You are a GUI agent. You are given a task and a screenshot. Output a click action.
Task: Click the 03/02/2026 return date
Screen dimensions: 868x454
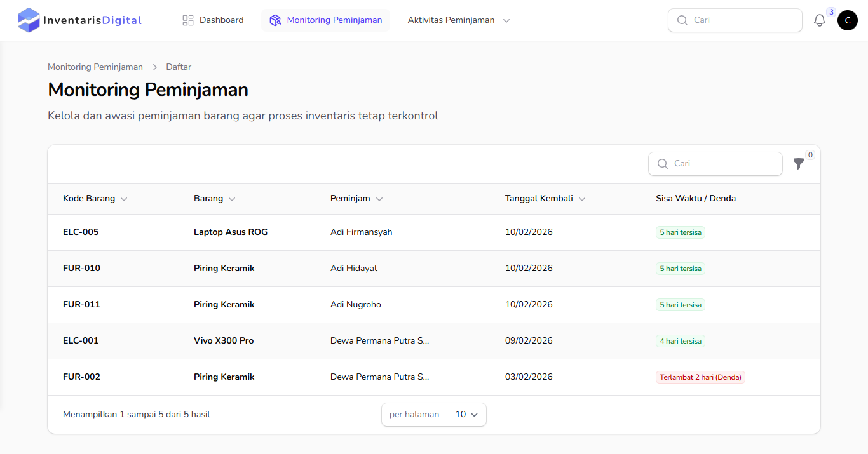(529, 377)
